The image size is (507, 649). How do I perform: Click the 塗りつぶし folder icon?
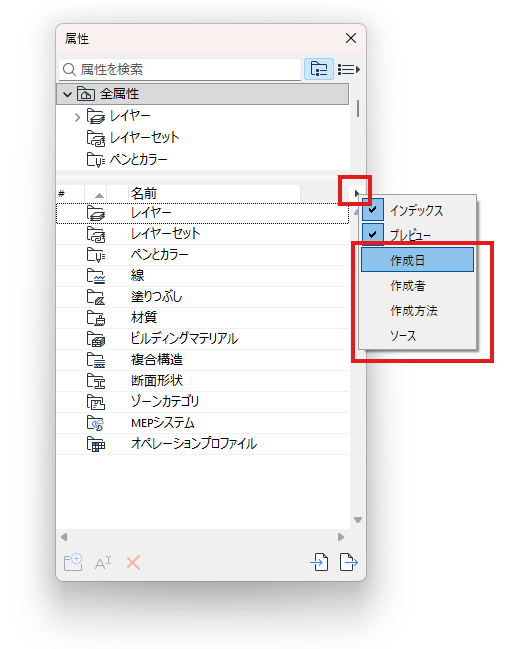tap(96, 297)
